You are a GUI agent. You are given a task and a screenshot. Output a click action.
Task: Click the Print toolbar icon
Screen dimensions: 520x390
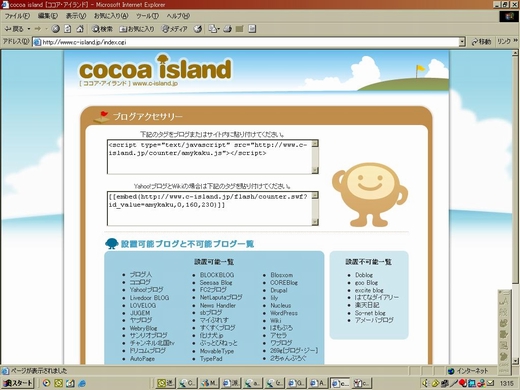(228, 29)
